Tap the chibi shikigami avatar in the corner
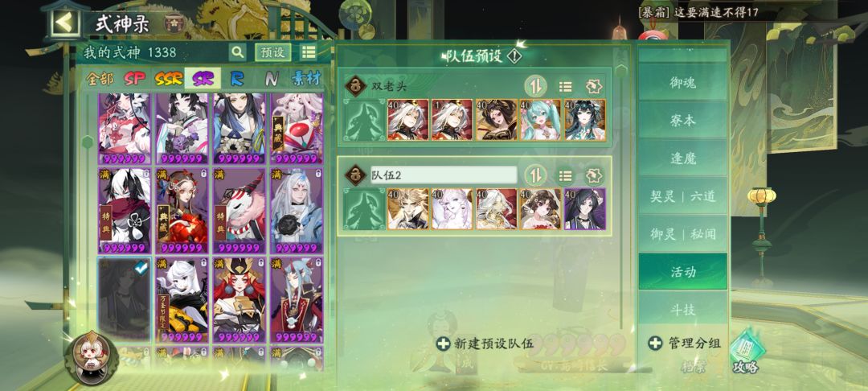 90,357
